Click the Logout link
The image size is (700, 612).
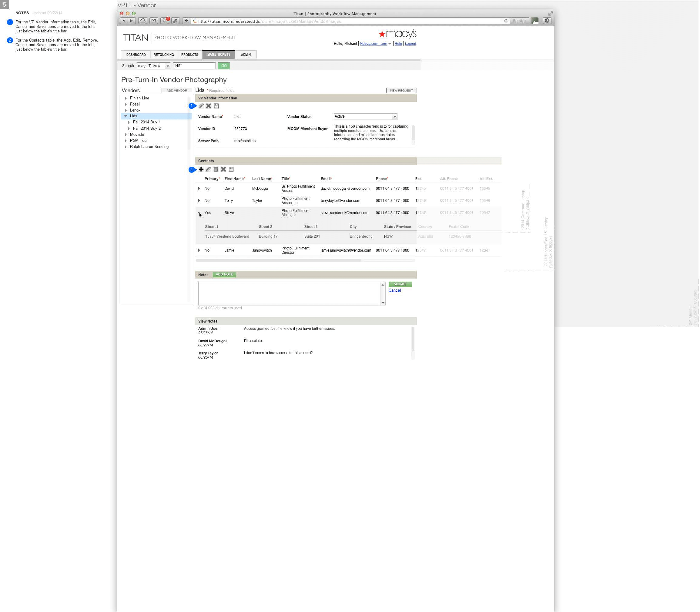(411, 44)
